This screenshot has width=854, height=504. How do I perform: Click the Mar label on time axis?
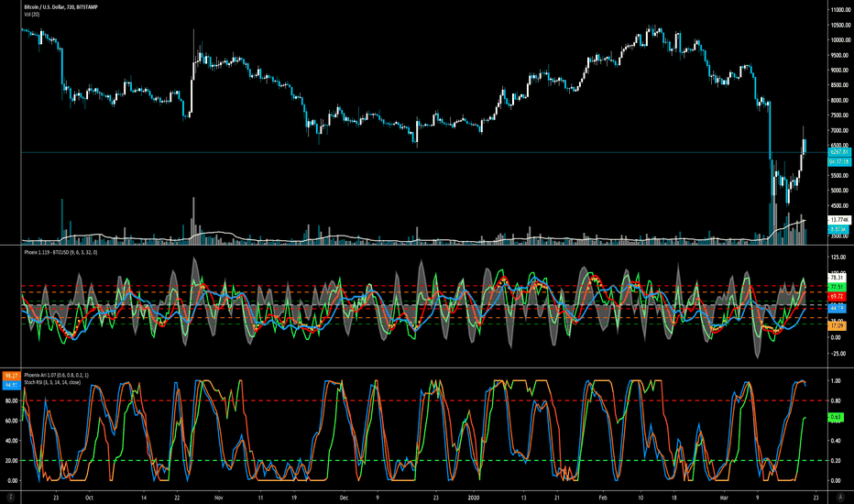[724, 498]
